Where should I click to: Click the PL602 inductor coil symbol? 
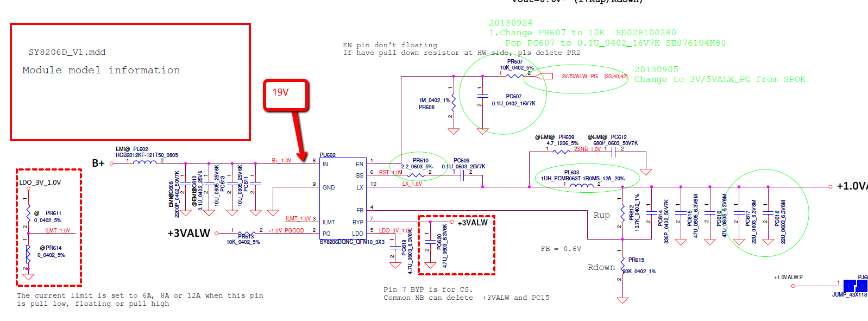(x=144, y=161)
